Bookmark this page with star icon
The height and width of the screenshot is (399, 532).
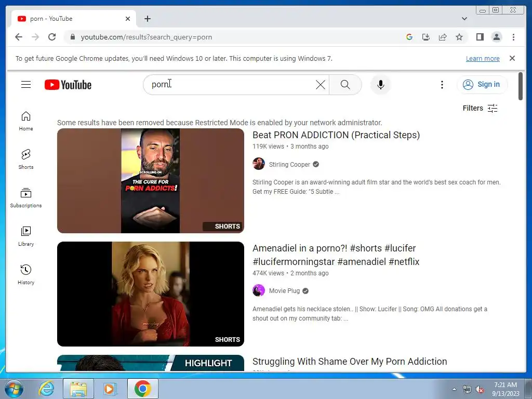point(459,37)
